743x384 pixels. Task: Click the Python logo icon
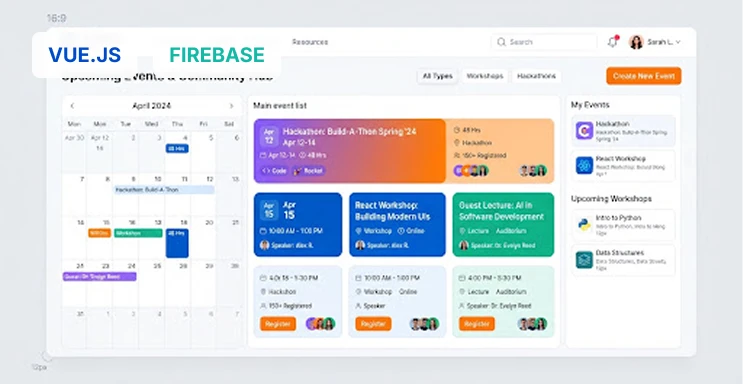584,225
